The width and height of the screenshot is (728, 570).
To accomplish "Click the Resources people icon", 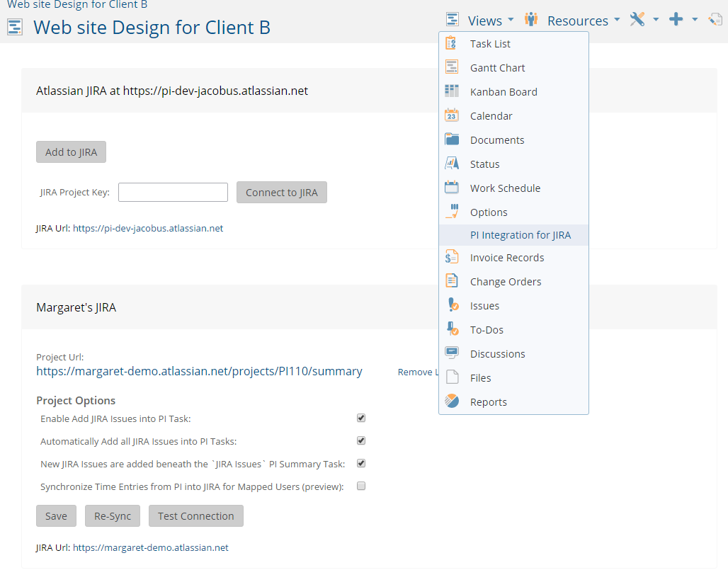I will (x=531, y=20).
